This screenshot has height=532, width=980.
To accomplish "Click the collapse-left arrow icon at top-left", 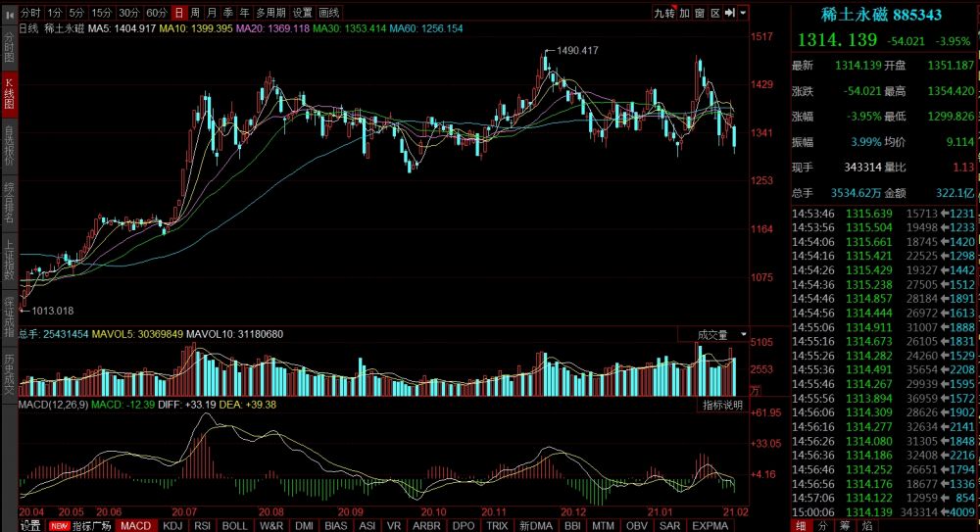I will 10,13.
